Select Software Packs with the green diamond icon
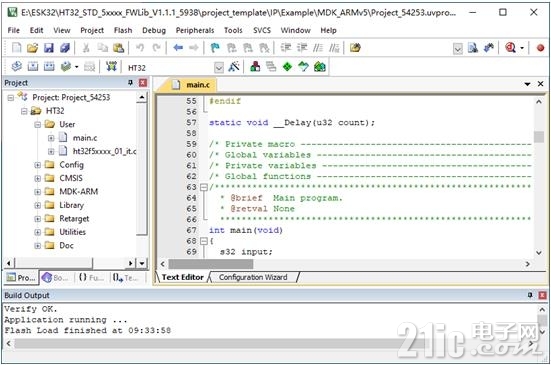Screen dimensions: 551x365 287,66
